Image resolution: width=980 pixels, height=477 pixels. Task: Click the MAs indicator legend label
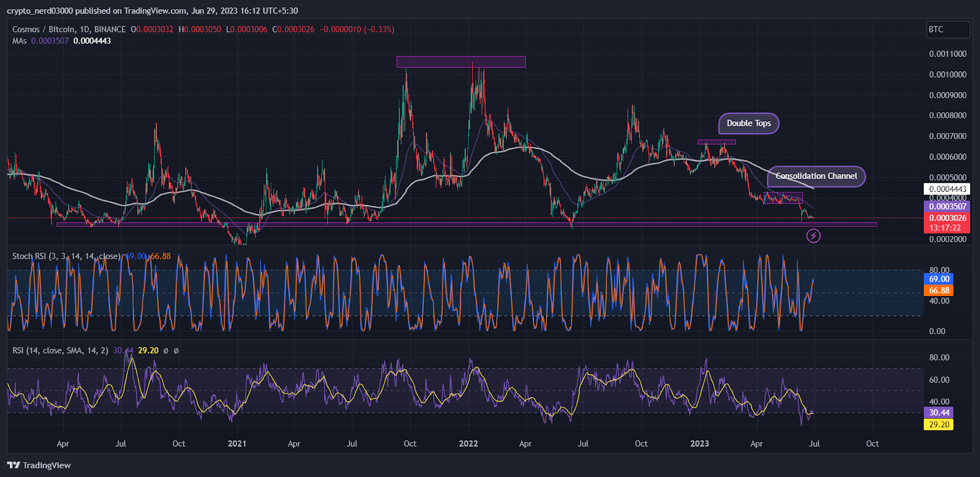[20, 41]
